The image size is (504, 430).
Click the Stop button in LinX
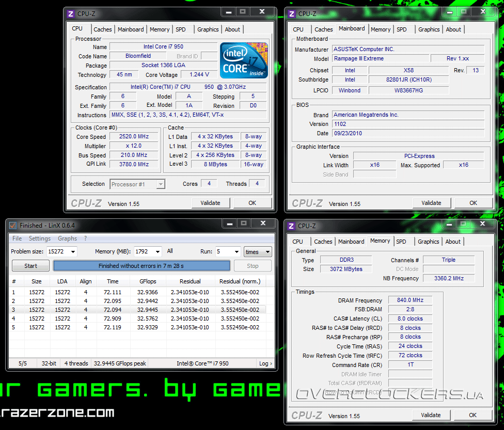253,266
